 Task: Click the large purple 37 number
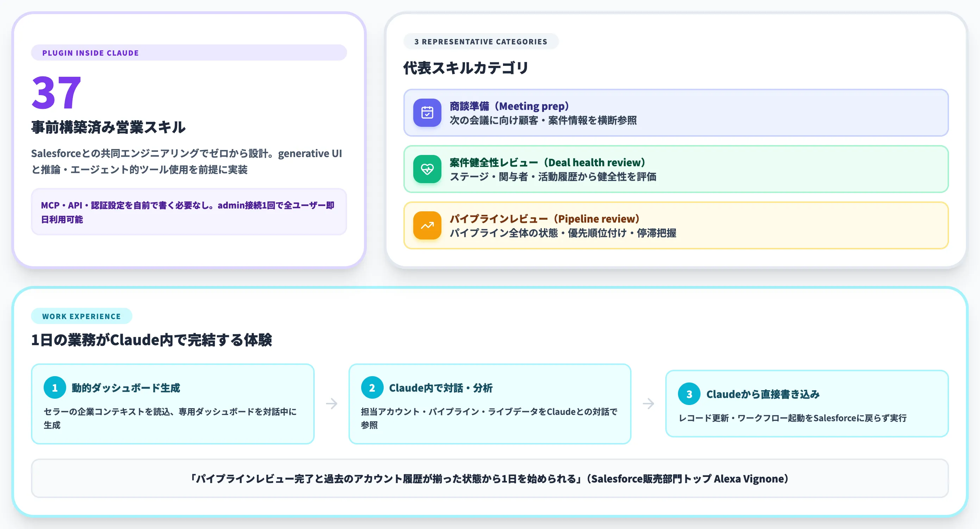tap(56, 93)
